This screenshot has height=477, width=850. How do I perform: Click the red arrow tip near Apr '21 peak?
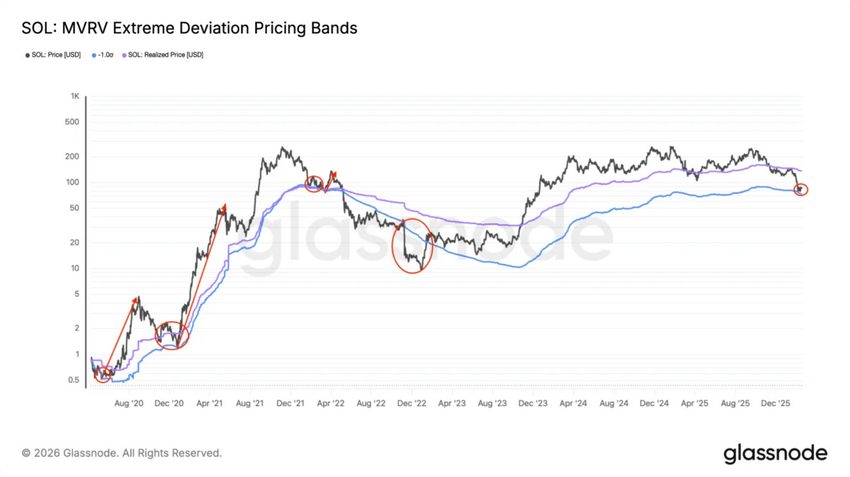223,208
